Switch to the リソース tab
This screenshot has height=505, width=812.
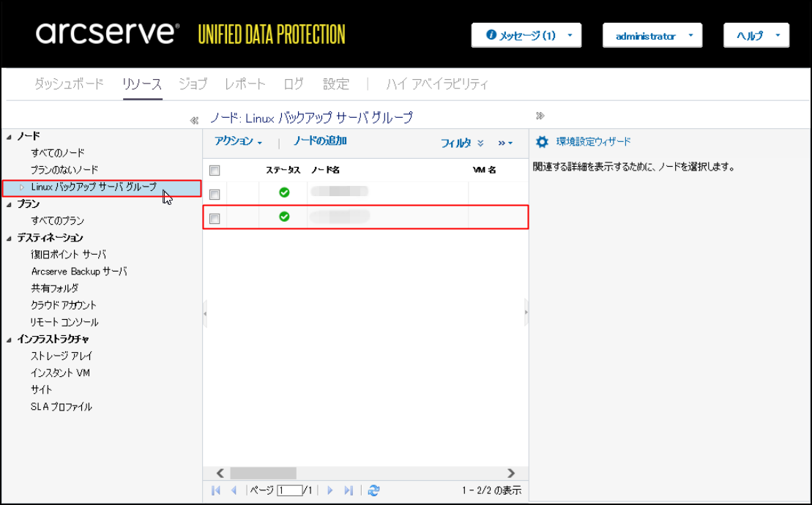[x=142, y=83]
